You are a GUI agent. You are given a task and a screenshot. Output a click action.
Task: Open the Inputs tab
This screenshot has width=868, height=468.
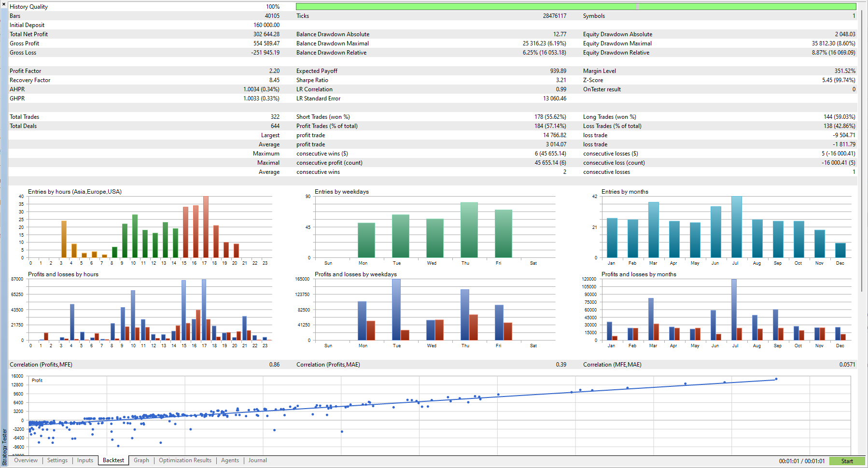85,460
